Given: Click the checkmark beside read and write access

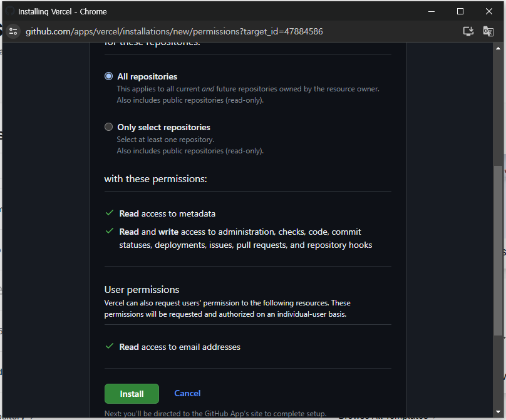Looking at the screenshot, I should coord(110,231).
